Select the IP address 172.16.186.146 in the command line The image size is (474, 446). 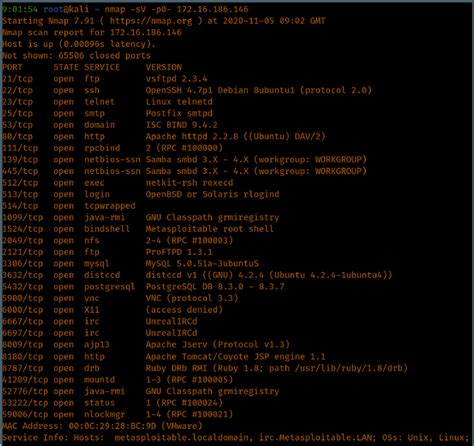(x=212, y=9)
